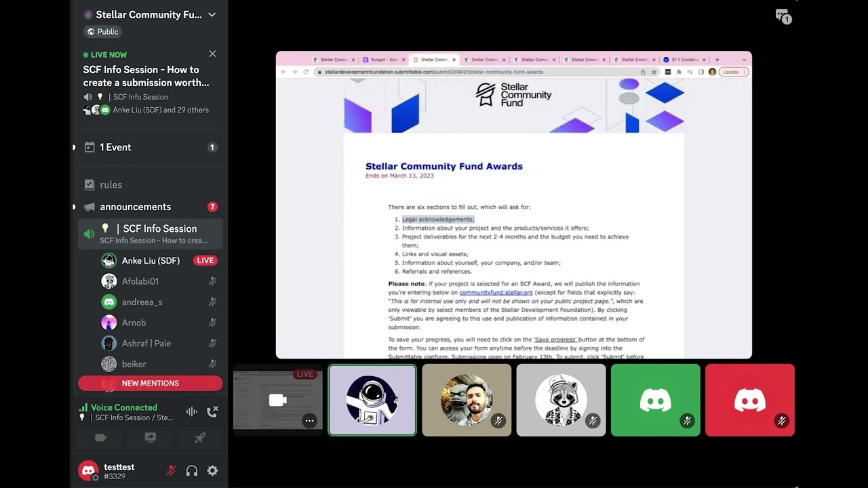The width and height of the screenshot is (868, 488).
Task: Click the browser Update button
Action: pyautogui.click(x=733, y=72)
